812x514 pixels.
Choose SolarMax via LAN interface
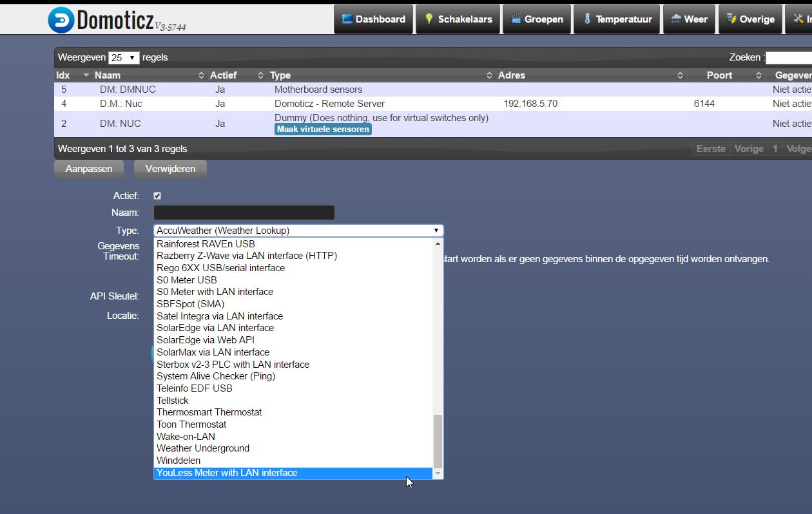[293, 352]
